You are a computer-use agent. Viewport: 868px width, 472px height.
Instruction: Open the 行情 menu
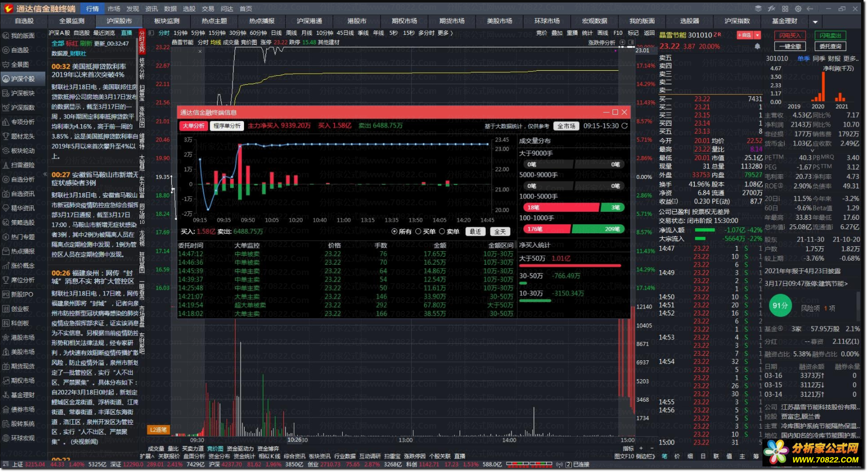[x=93, y=8]
